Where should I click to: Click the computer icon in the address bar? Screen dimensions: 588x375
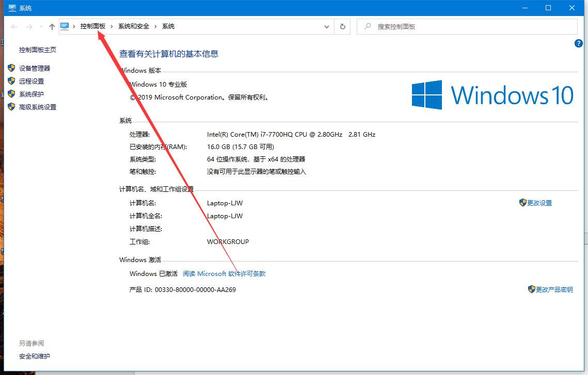64,26
